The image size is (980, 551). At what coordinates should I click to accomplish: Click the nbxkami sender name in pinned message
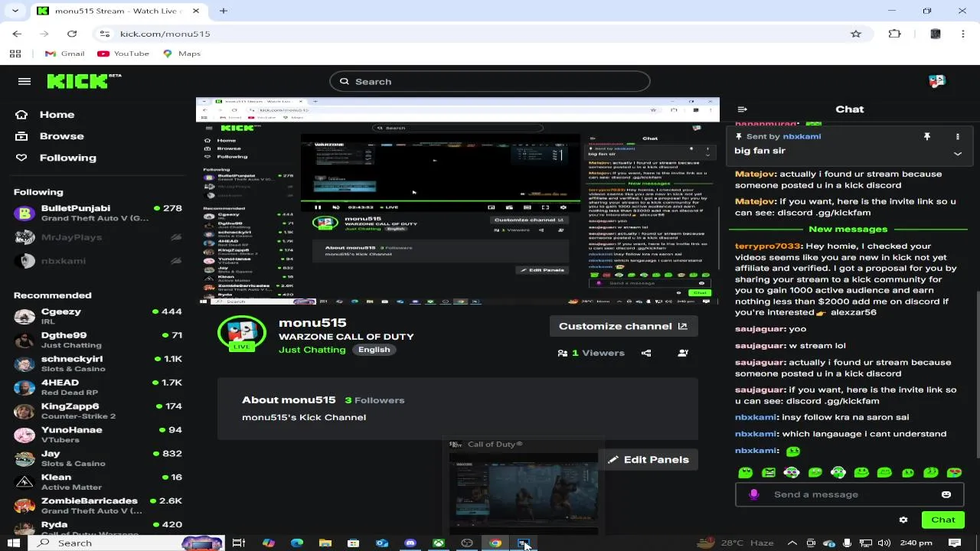[802, 136]
